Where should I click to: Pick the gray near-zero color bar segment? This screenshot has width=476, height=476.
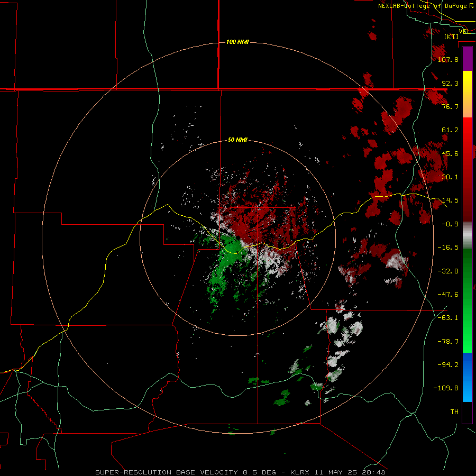[467, 235]
